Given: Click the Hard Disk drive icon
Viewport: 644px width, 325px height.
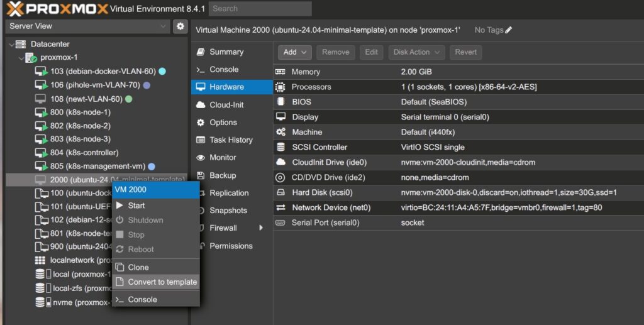Looking at the screenshot, I should (281, 192).
